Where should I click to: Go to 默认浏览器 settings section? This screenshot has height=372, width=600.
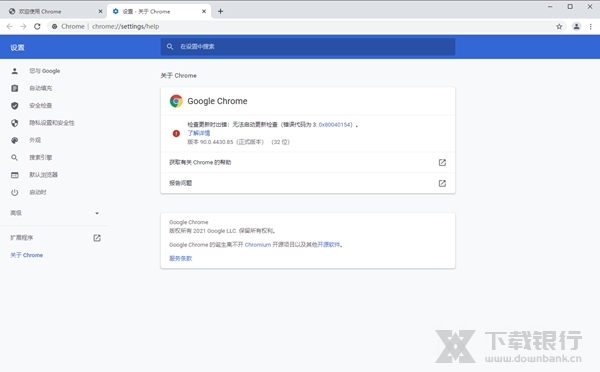pos(43,175)
